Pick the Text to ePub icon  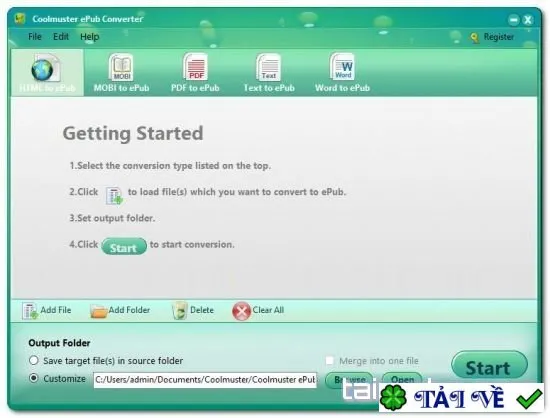pos(269,67)
